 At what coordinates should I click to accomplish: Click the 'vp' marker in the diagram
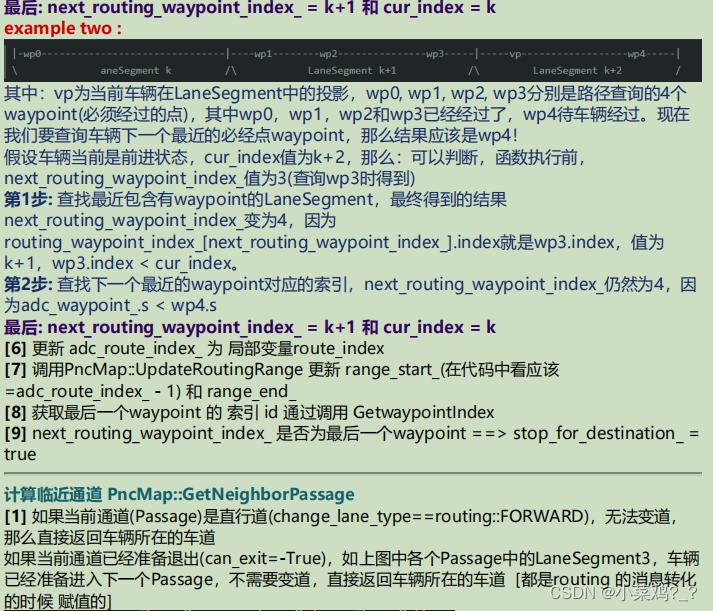point(515,54)
